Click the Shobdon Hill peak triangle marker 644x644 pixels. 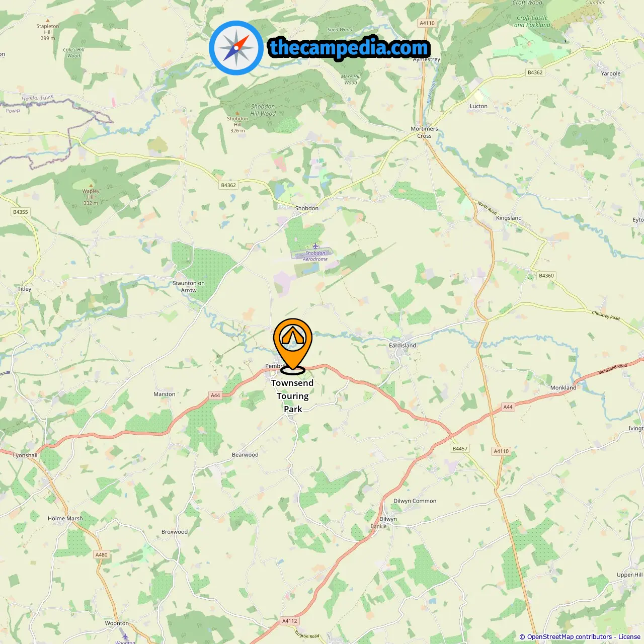237,114
